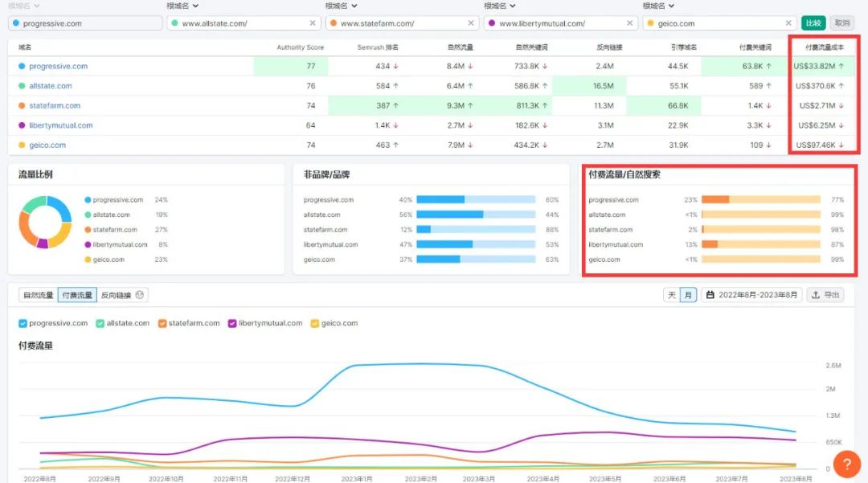Click the 付费关键词 column header
The image size is (868, 483).
click(x=755, y=47)
